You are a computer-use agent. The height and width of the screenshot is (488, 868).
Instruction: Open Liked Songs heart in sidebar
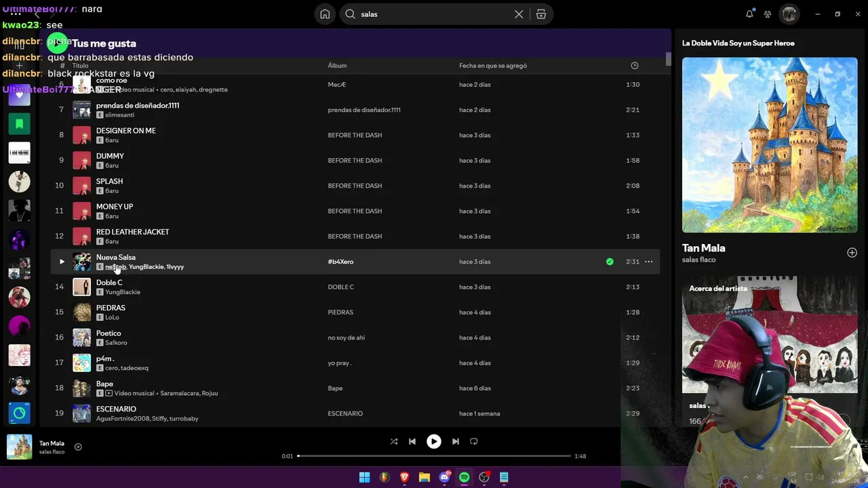pos(19,96)
